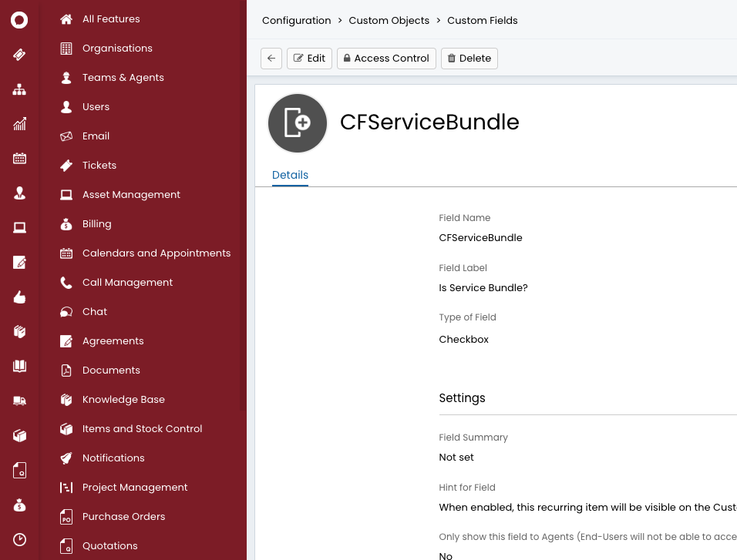737x560 pixels.
Task: Open the knowledge base cube icon in left rail
Action: 19,332
